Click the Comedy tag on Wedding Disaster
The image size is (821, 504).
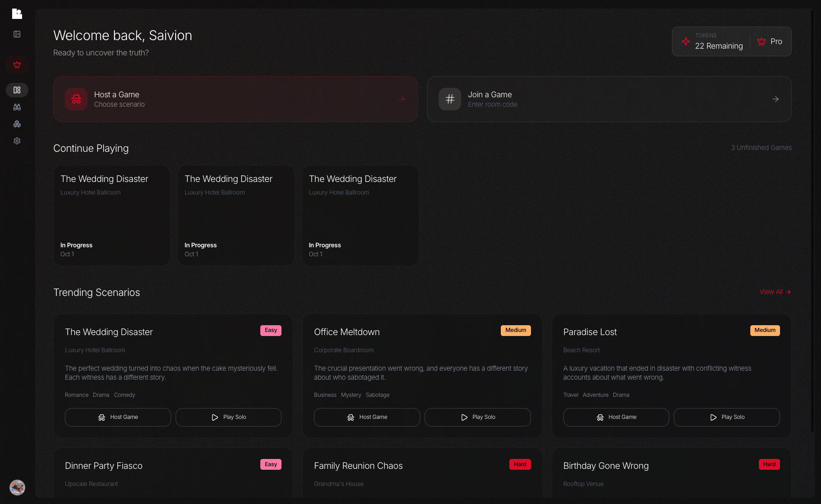click(124, 395)
